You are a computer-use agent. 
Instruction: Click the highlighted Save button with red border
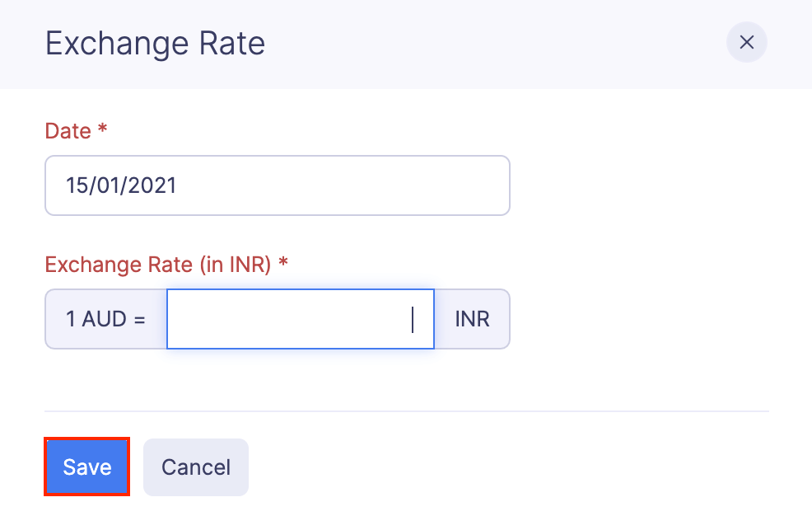pyautogui.click(x=86, y=467)
